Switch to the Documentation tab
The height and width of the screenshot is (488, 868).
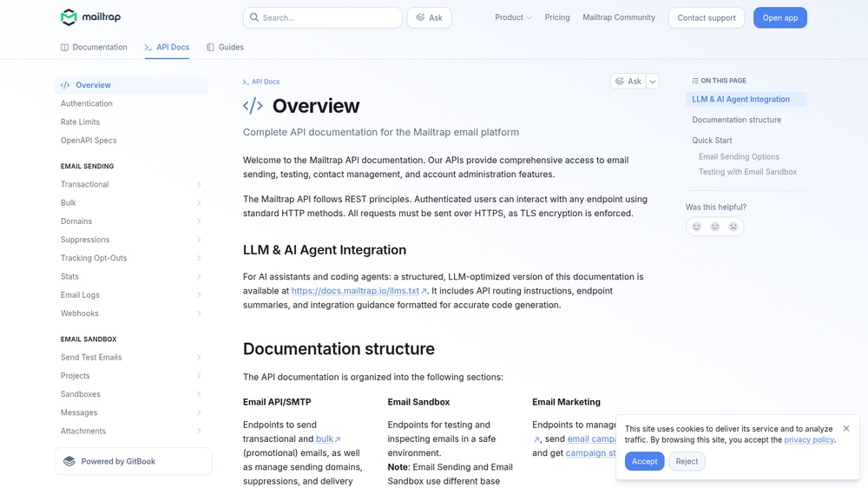pos(94,47)
